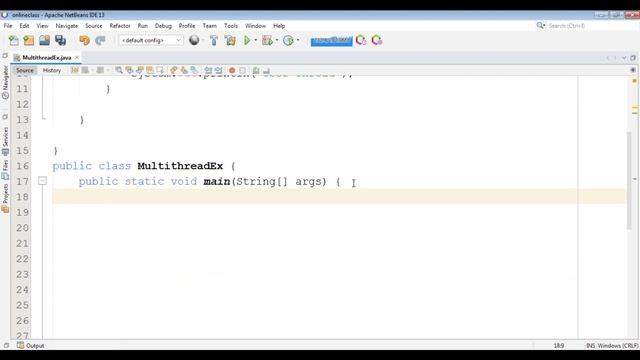
Task: Open the default config combo box
Action: [x=151, y=40]
